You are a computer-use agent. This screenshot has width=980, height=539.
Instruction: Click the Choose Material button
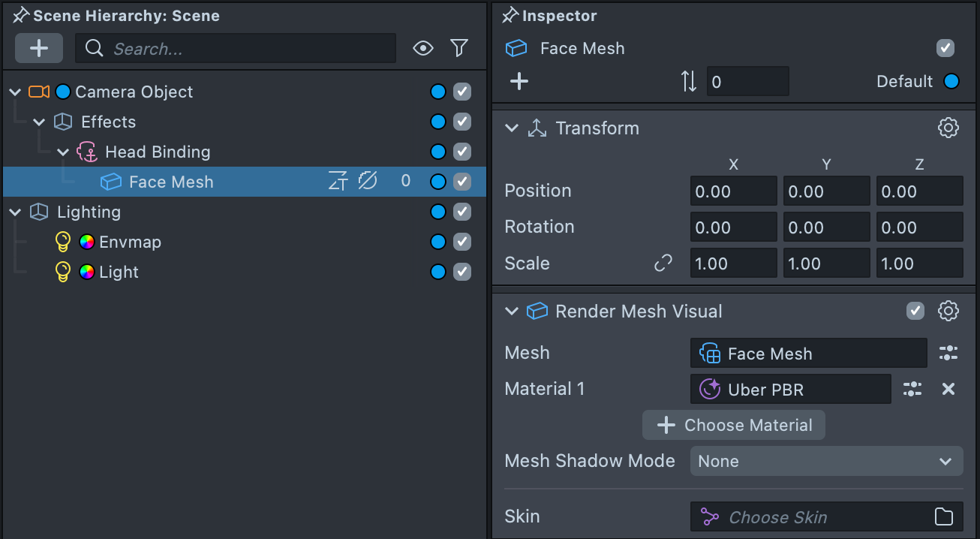[x=734, y=425]
